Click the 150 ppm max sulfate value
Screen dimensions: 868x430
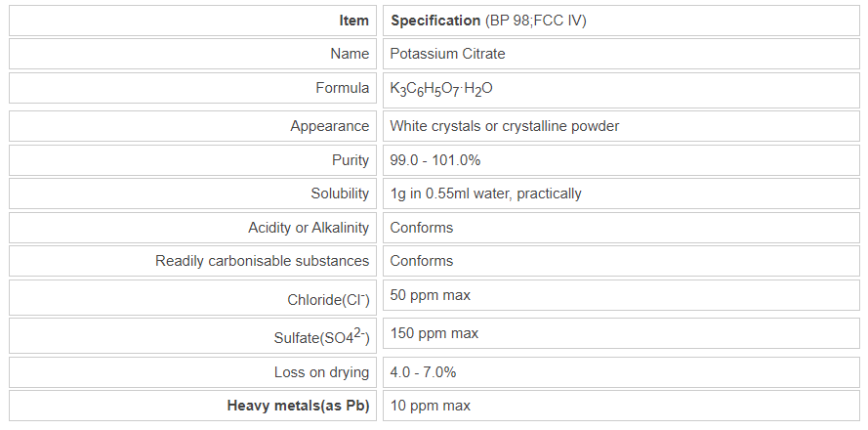[434, 333]
